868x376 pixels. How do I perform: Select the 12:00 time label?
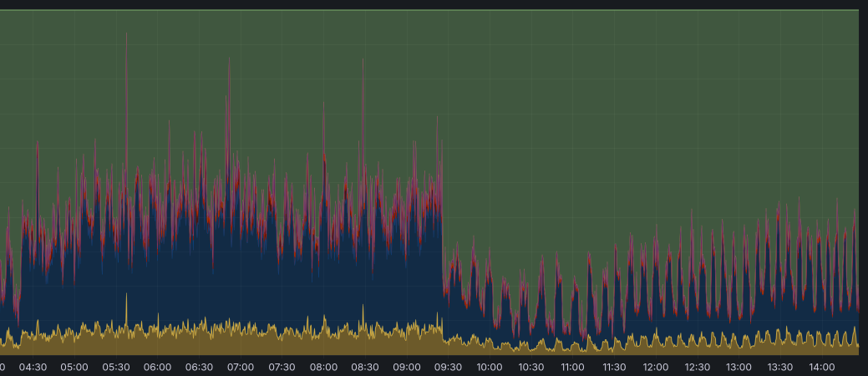[656, 367]
